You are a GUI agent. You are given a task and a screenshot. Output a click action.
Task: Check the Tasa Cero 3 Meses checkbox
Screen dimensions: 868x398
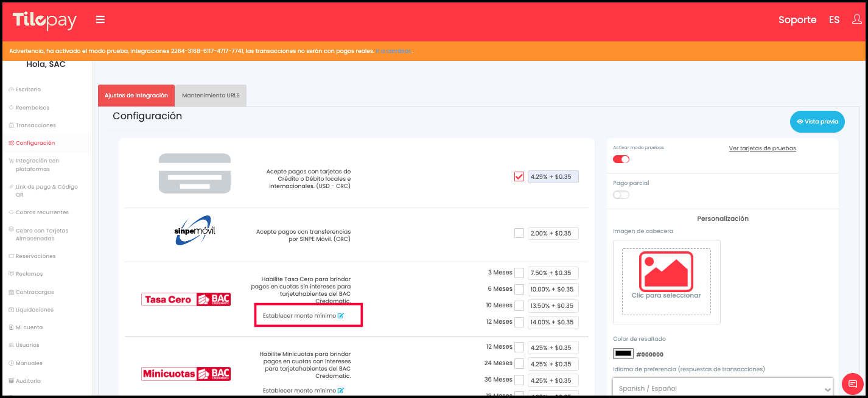pyautogui.click(x=519, y=273)
